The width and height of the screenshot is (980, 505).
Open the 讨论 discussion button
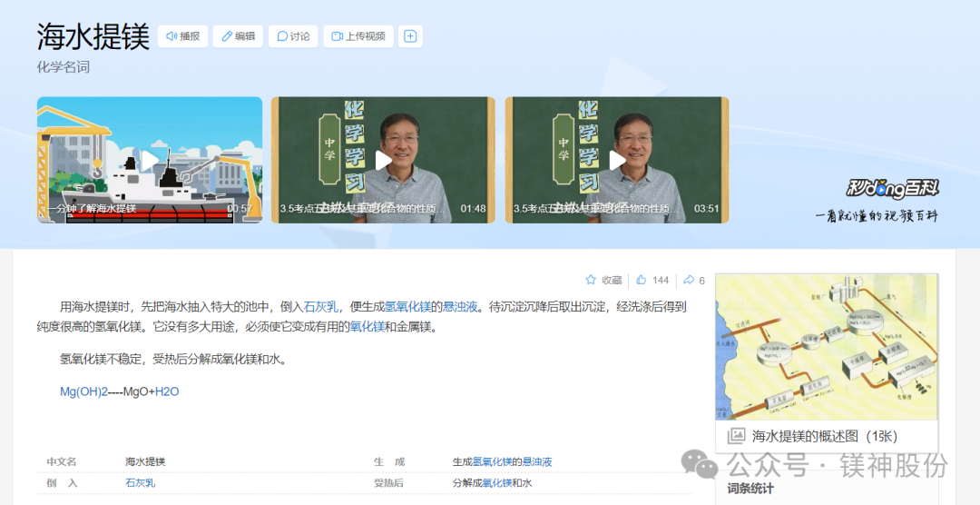293,36
